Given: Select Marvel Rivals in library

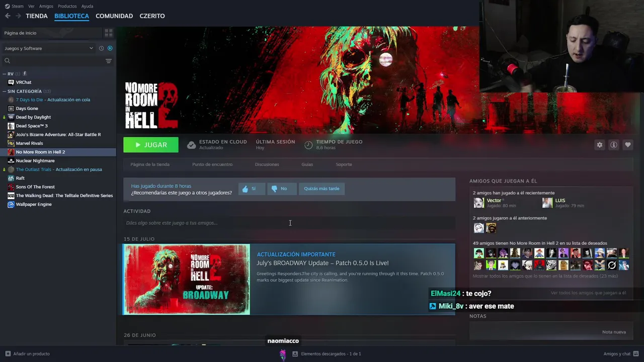Looking at the screenshot, I should pos(29,143).
